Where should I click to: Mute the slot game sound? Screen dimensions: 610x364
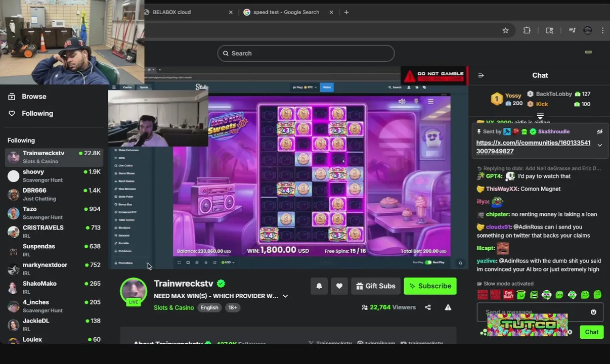click(x=402, y=101)
